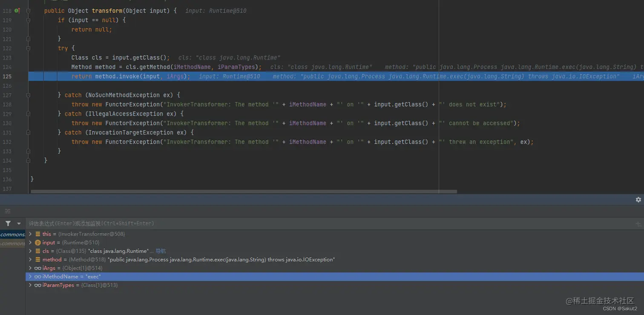Expand the iArgs watch node
The width and height of the screenshot is (644, 315).
tap(30, 268)
